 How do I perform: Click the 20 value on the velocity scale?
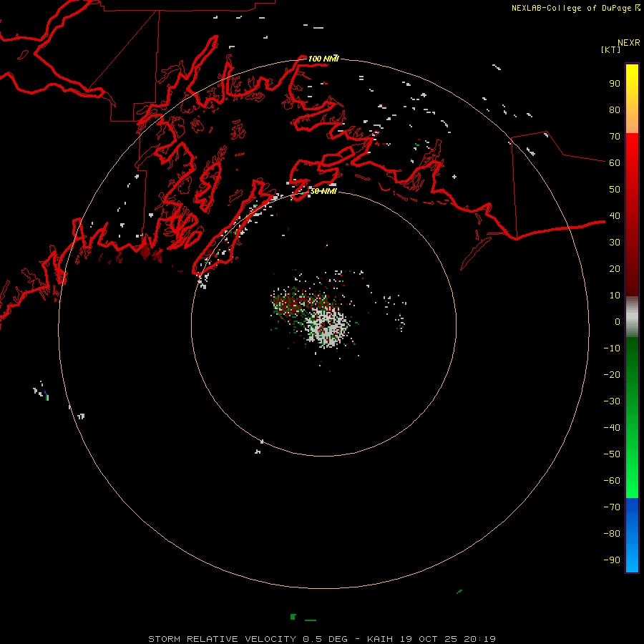(615, 268)
